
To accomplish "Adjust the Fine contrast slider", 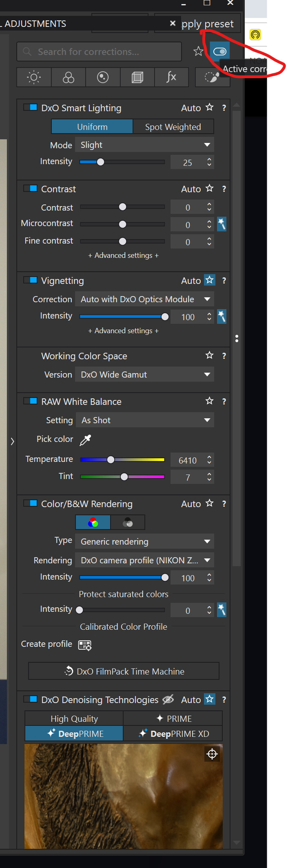I will 122,242.
